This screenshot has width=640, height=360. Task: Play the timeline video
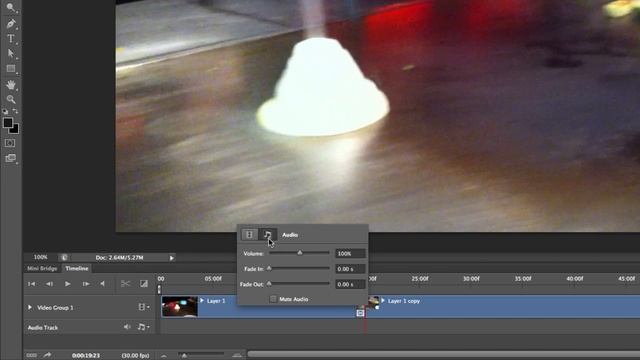(68, 284)
